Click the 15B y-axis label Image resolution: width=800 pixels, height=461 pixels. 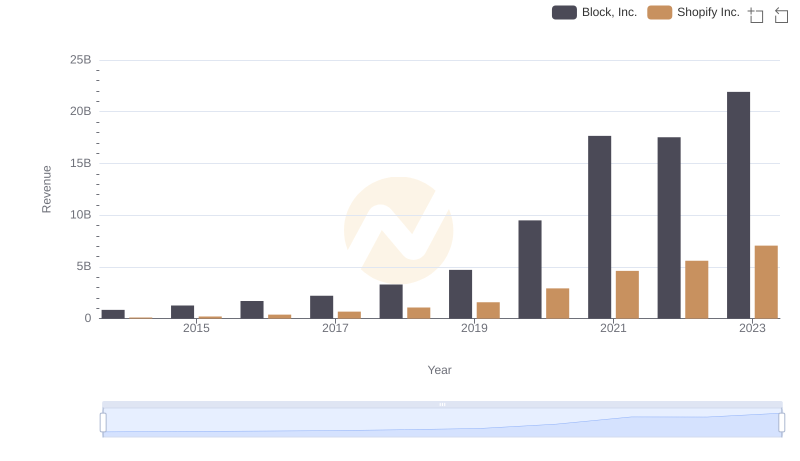click(x=81, y=163)
